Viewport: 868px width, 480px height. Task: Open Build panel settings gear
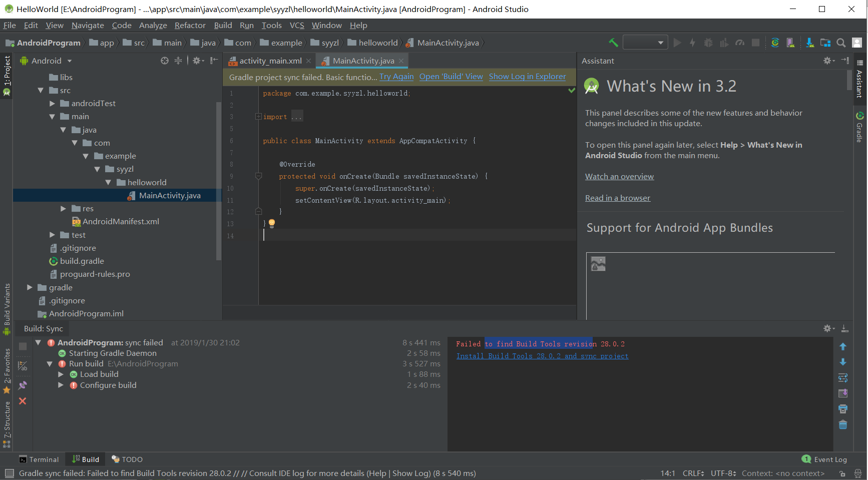[x=829, y=328]
